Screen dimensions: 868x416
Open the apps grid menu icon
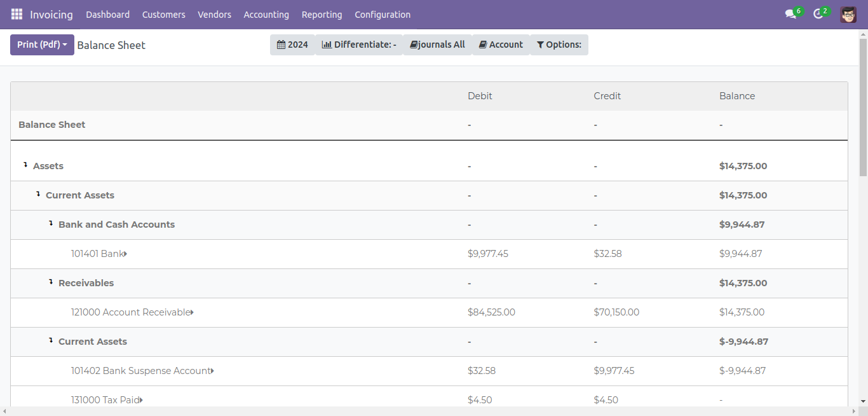(x=17, y=14)
